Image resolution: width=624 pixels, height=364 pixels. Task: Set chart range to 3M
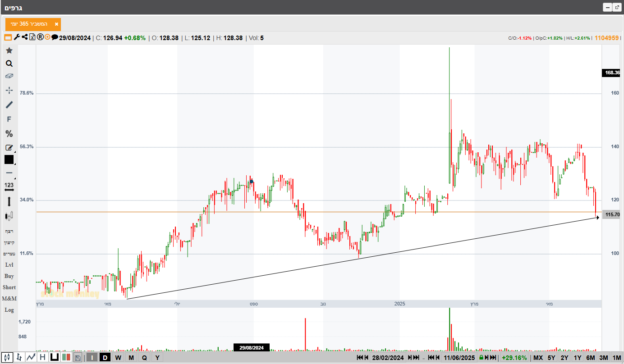click(604, 358)
